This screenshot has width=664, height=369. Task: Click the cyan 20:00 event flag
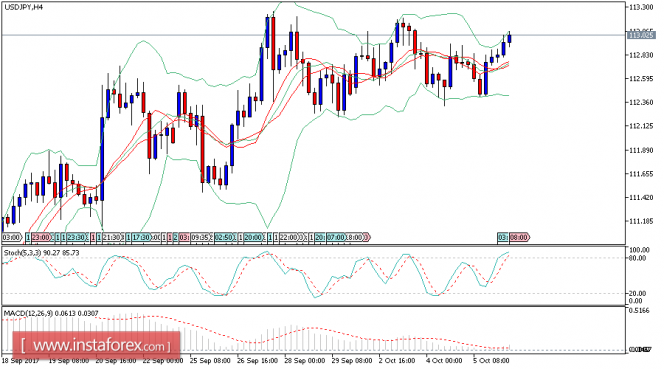click(x=253, y=237)
